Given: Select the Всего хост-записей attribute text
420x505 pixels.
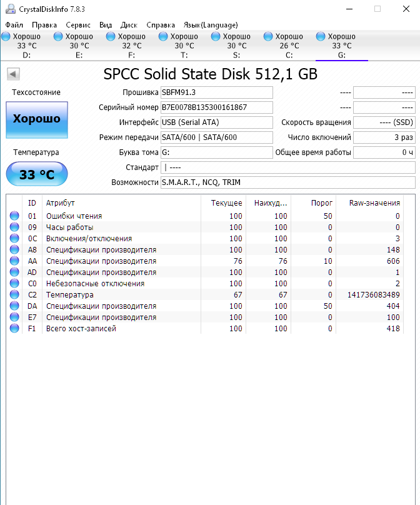Looking at the screenshot, I should coord(81,329).
